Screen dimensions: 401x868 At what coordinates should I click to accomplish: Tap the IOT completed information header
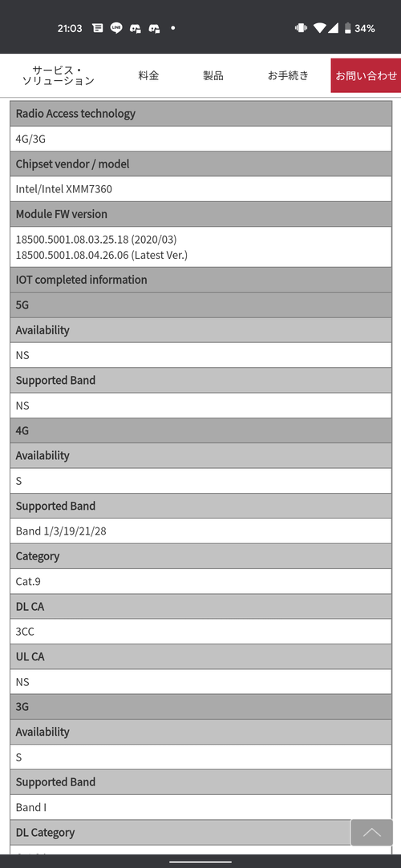point(200,280)
